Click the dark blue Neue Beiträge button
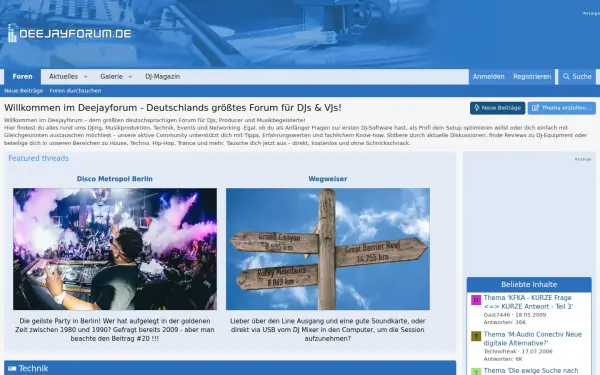This screenshot has width=600, height=375. [x=497, y=108]
